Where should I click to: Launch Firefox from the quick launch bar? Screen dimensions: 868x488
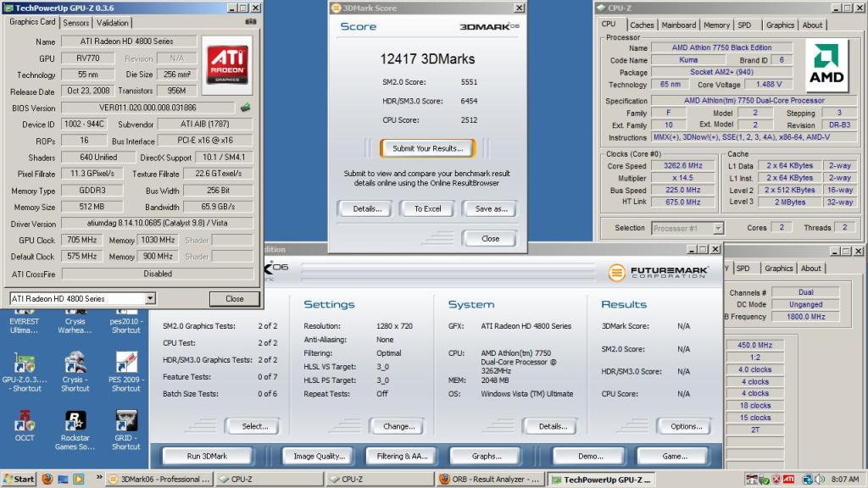point(47,480)
